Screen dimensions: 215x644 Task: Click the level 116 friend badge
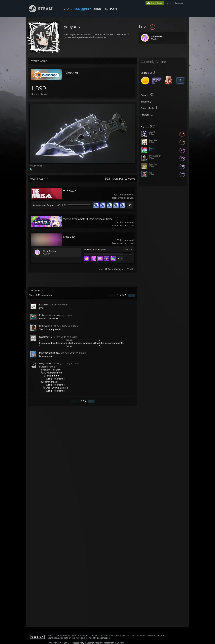[x=182, y=134]
